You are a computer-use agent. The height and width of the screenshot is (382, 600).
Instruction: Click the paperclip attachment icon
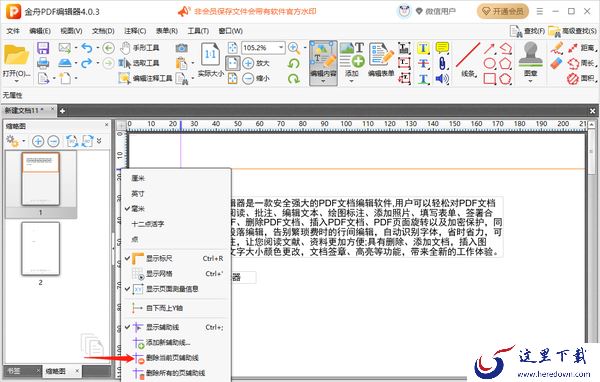coord(442,63)
